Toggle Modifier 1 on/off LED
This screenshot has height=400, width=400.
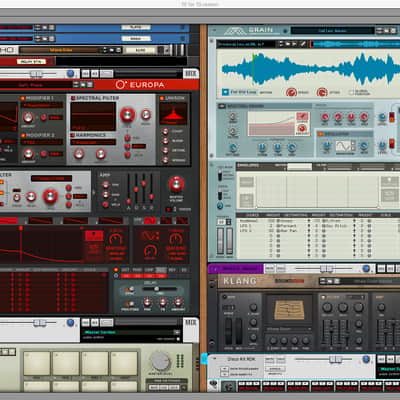point(22,98)
